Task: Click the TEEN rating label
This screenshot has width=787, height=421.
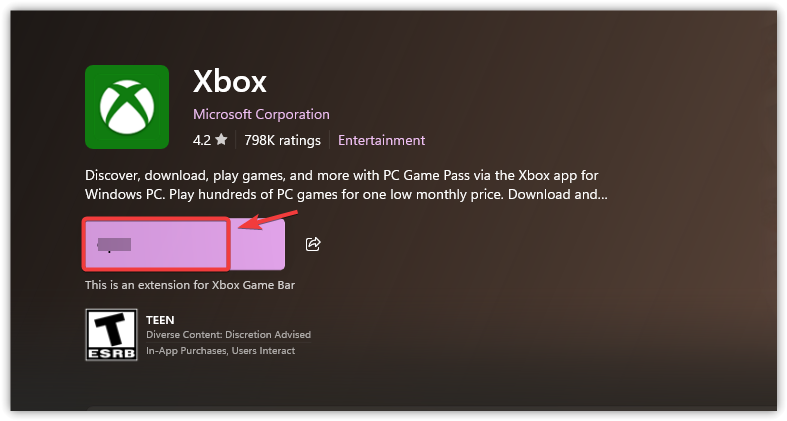Action: click(x=160, y=320)
